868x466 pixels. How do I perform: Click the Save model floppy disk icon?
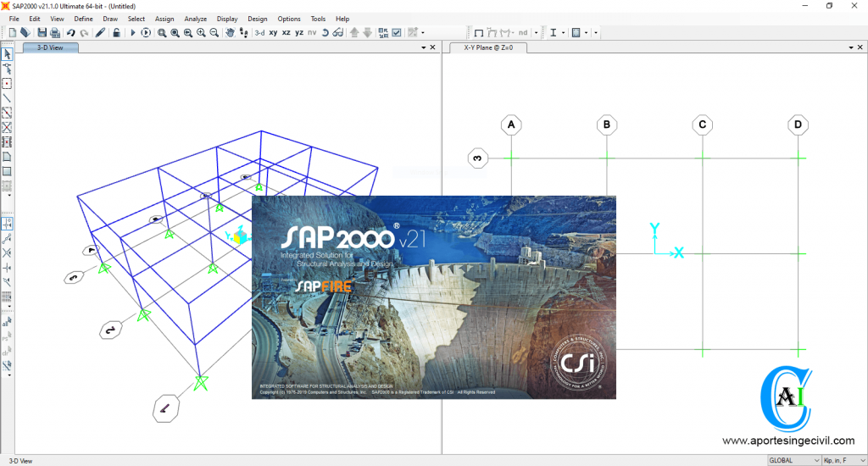pos(40,33)
